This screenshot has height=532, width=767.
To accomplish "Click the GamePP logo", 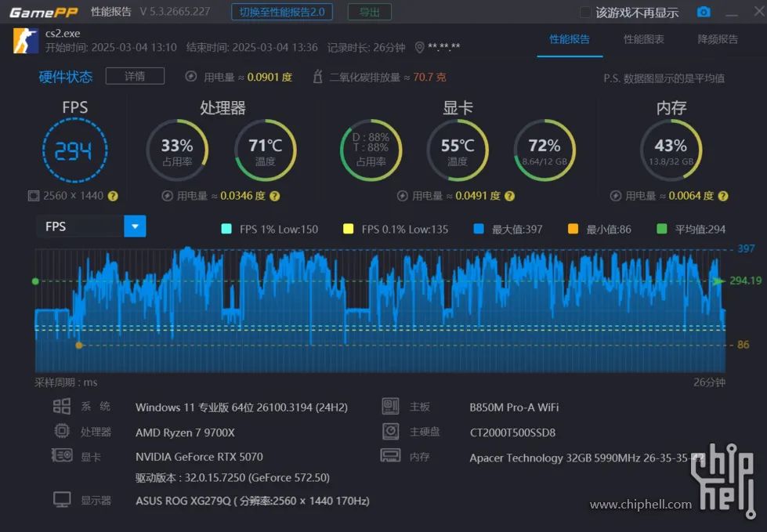I will point(44,13).
